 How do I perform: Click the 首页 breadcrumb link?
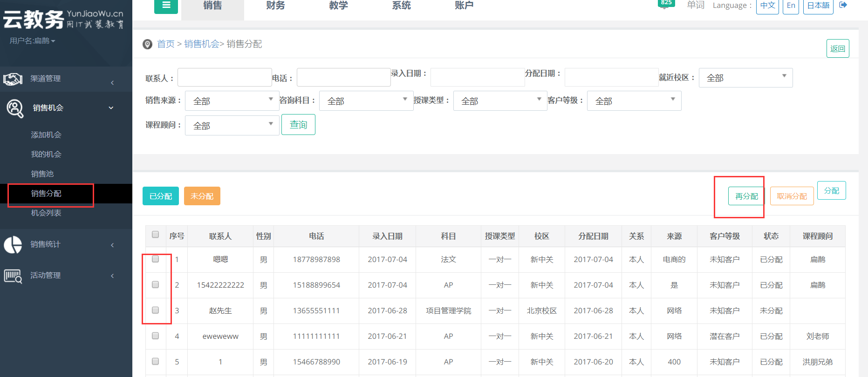pyautogui.click(x=165, y=44)
